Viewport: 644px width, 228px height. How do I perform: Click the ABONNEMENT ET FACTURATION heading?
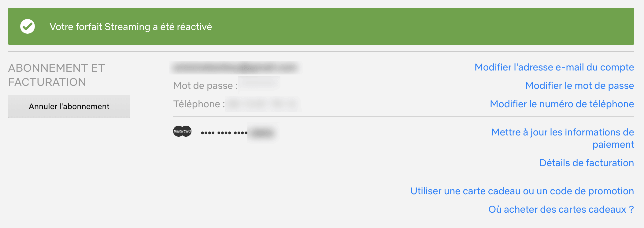[x=57, y=75]
